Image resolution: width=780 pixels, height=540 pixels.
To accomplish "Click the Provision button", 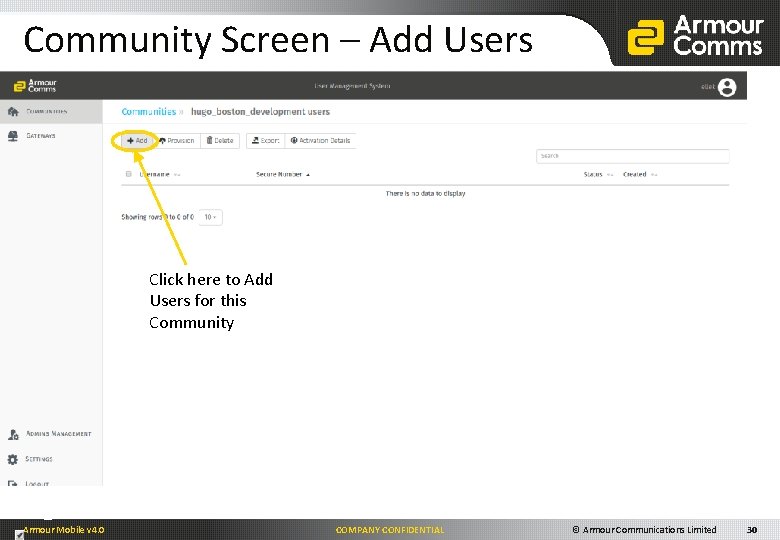I will [x=177, y=141].
